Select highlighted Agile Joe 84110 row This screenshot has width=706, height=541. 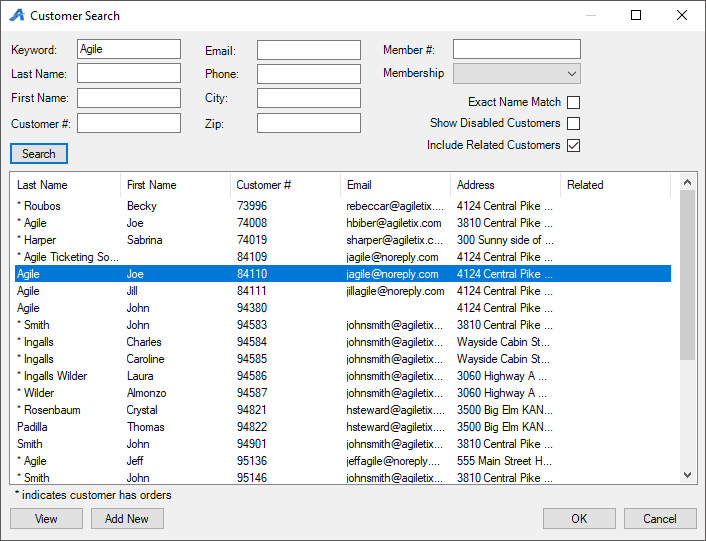343,274
